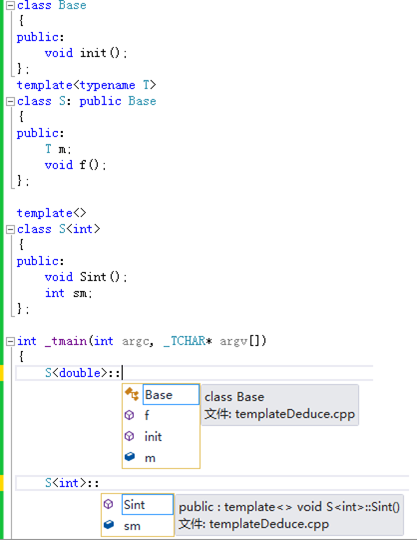417x540 pixels.
Task: Select m in the autocomplete list
Action: 150,458
